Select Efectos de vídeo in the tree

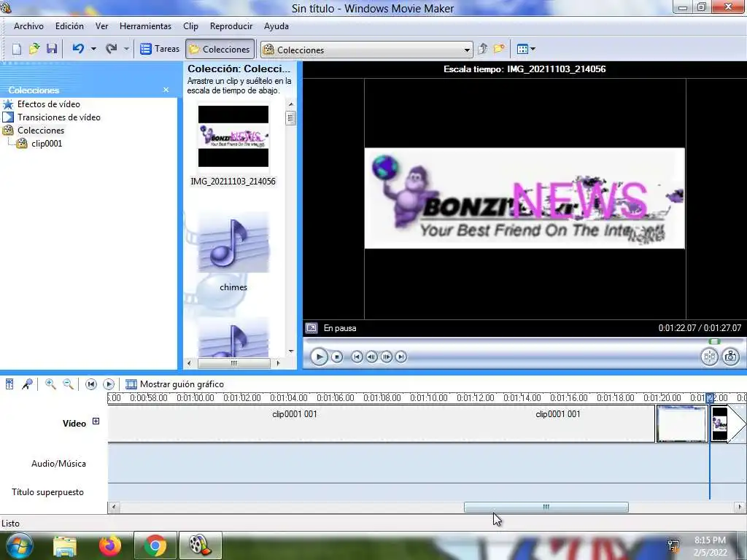coord(49,104)
